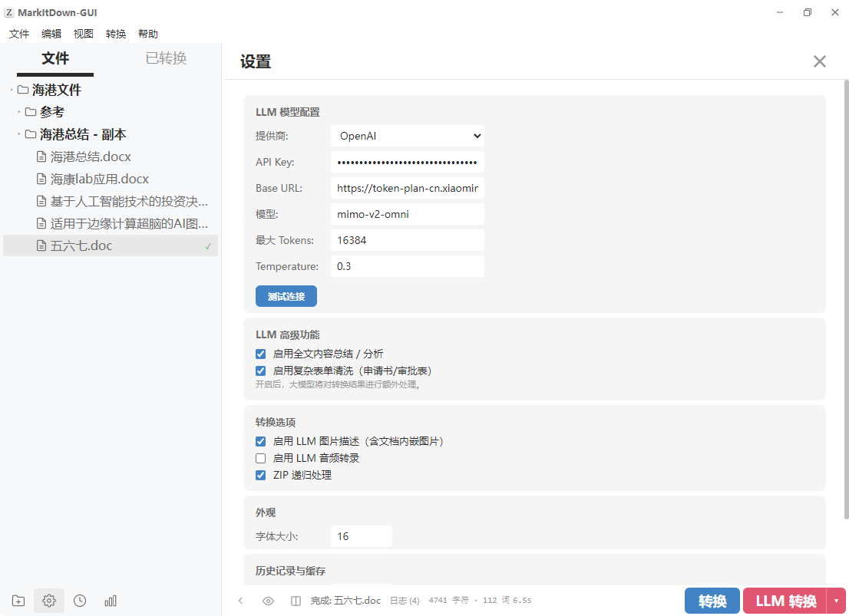Toggle preview with the eye icon
Viewport: 849px width, 616px height.
tap(268, 601)
